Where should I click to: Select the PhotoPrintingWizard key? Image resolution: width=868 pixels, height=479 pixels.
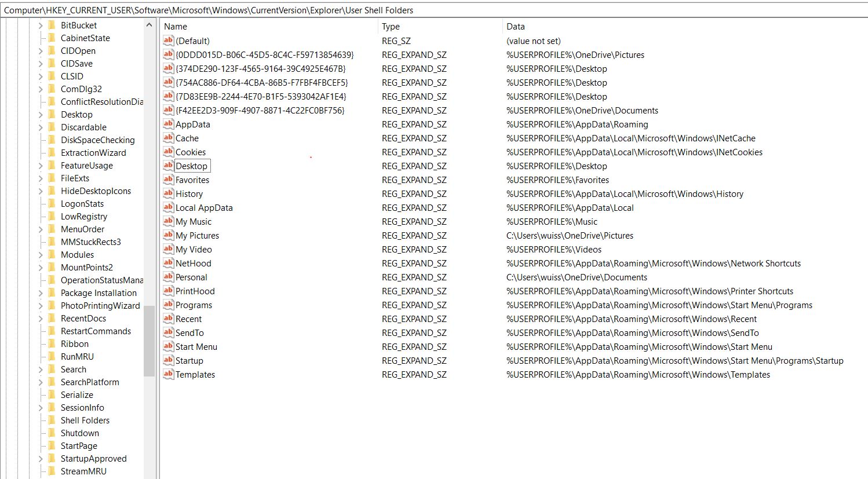(x=100, y=305)
